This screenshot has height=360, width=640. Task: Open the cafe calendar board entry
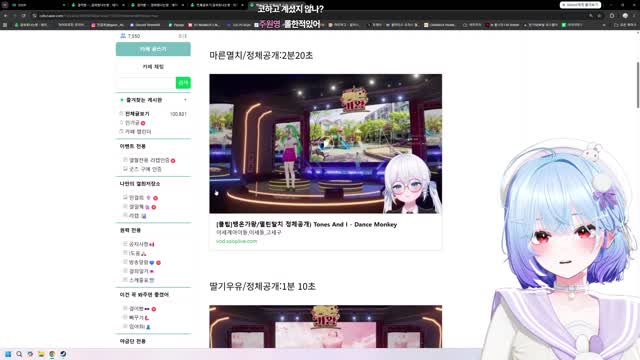[x=138, y=132]
